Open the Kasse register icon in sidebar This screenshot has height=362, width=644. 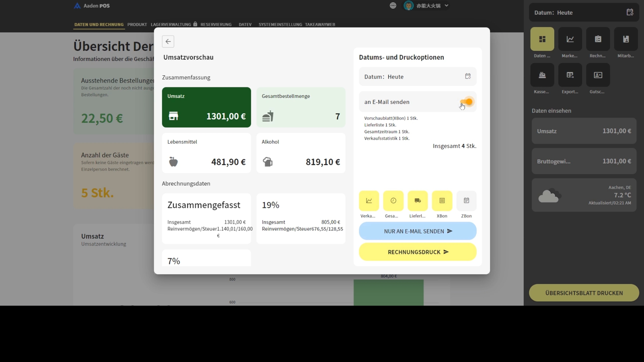542,75
